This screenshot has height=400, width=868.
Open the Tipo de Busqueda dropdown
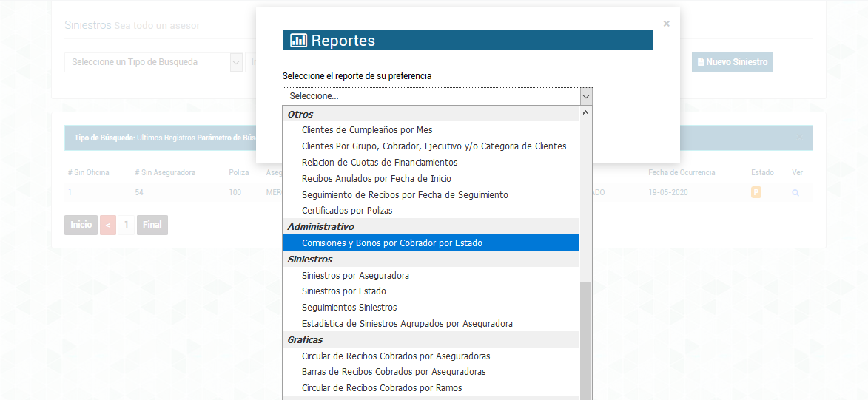click(x=154, y=62)
